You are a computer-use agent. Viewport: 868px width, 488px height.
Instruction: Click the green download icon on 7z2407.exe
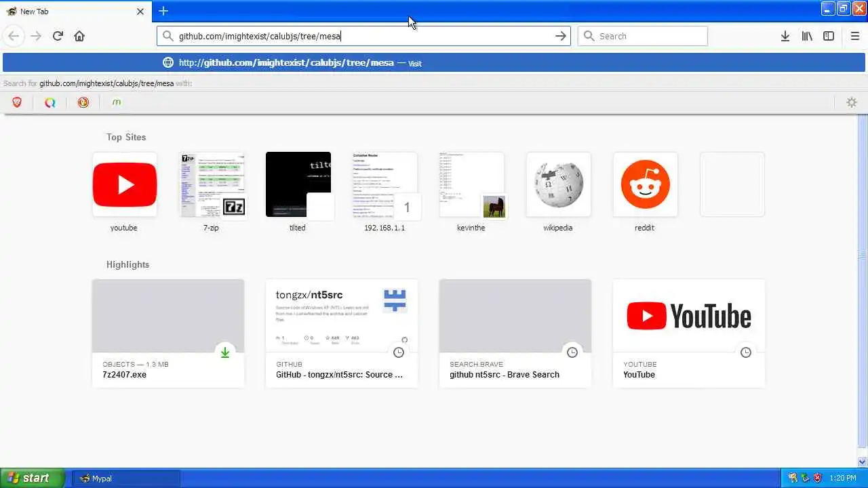[x=225, y=352]
